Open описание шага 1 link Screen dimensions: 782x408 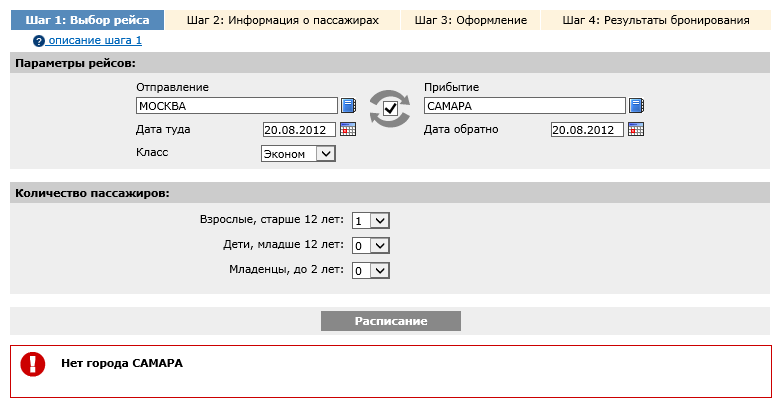coord(95,40)
